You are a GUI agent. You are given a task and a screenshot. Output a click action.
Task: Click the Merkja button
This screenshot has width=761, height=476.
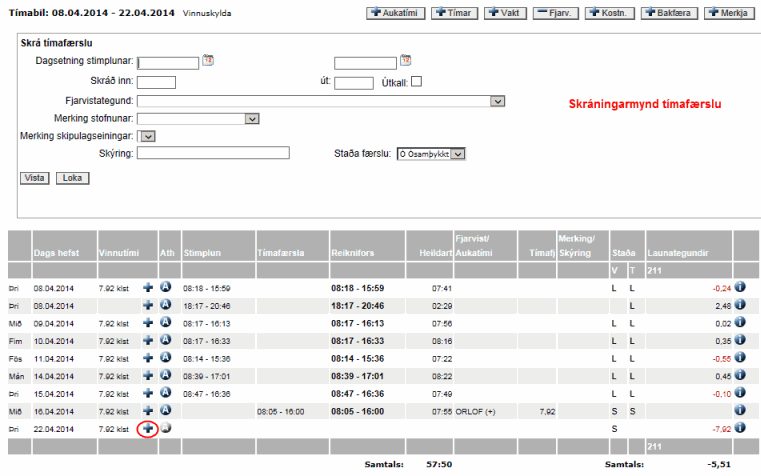pos(729,13)
